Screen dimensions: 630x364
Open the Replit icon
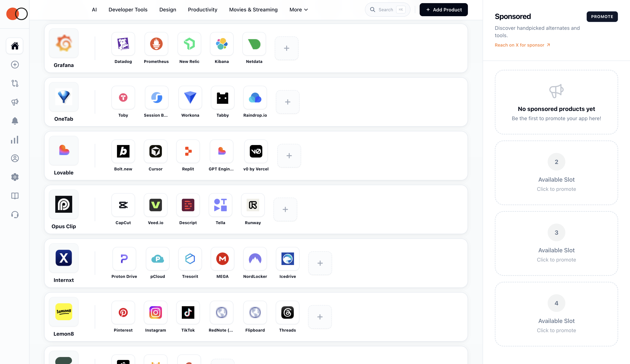(x=188, y=151)
